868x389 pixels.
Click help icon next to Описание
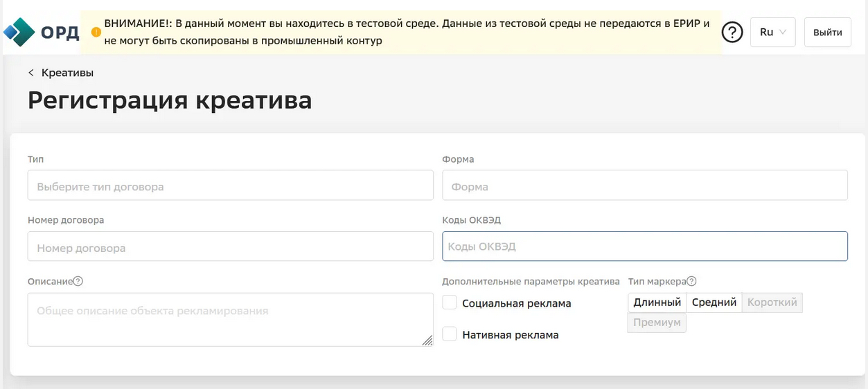click(78, 281)
